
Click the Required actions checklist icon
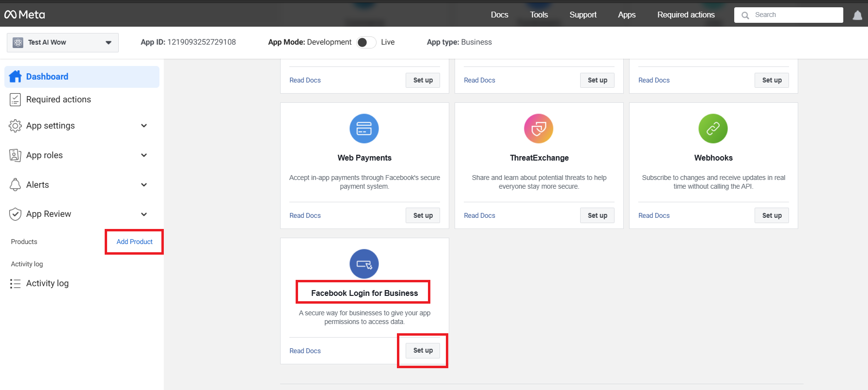coord(16,99)
